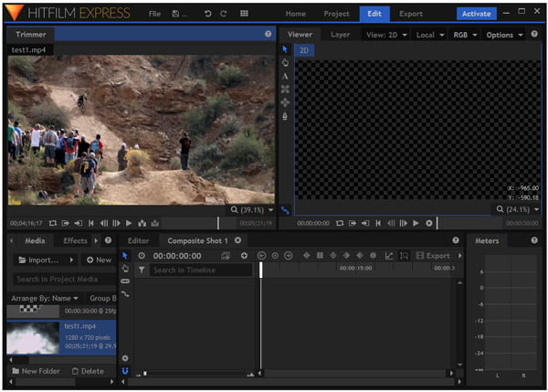Toggle the 2D view button in Viewer
This screenshot has width=548, height=392.
(304, 50)
